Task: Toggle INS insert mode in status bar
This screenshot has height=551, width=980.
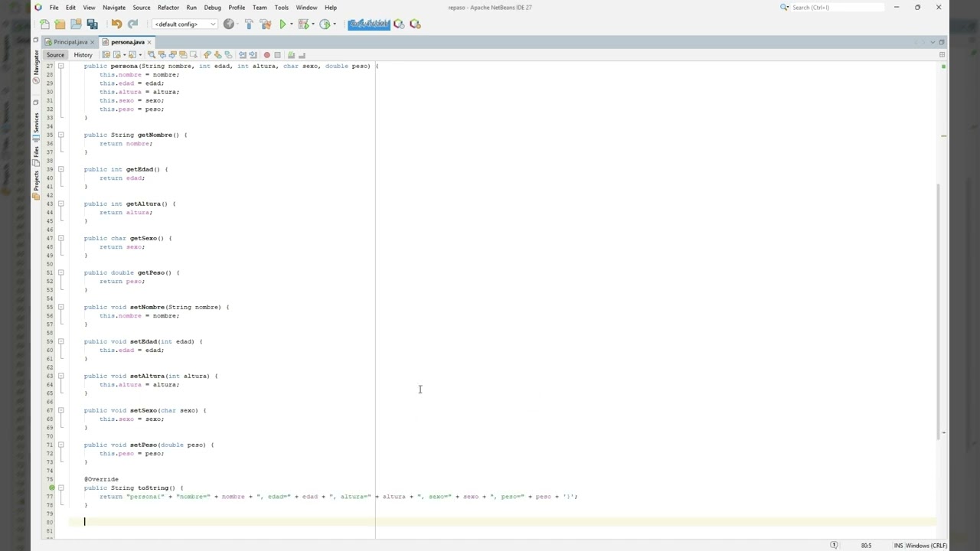Action: 898,546
